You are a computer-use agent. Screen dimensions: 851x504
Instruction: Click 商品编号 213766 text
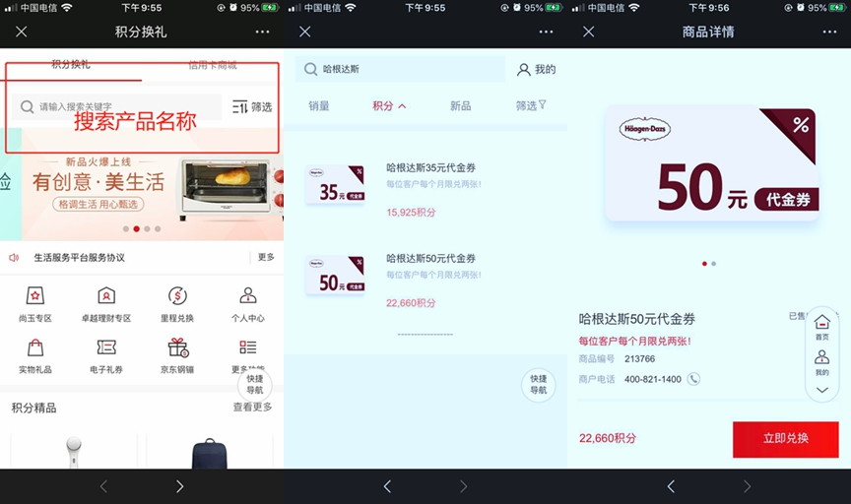click(x=618, y=359)
